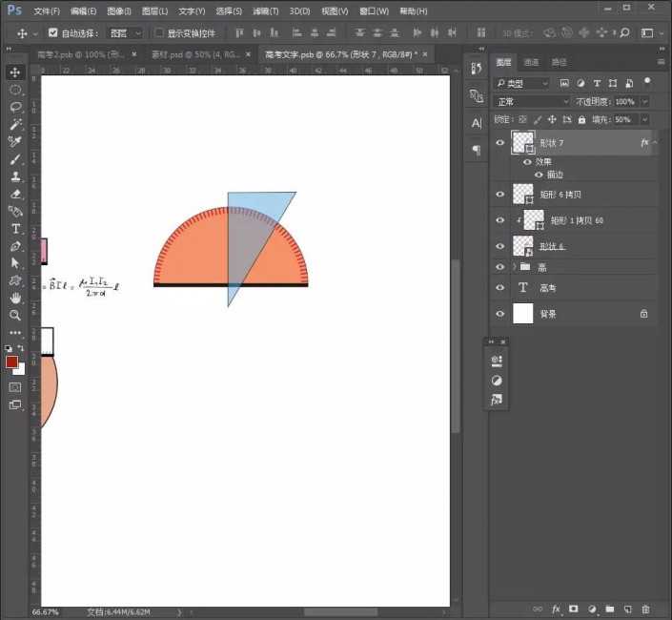Hide the 形状 7 layer
The image size is (672, 620).
pos(499,143)
